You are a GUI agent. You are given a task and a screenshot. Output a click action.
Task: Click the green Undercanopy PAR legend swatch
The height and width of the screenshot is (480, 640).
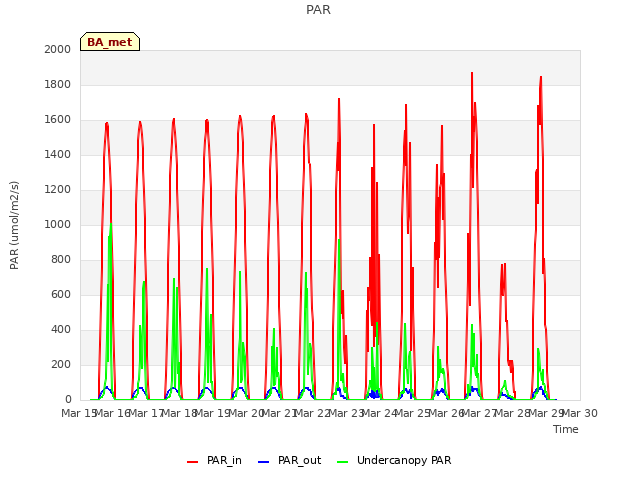[x=343, y=462]
